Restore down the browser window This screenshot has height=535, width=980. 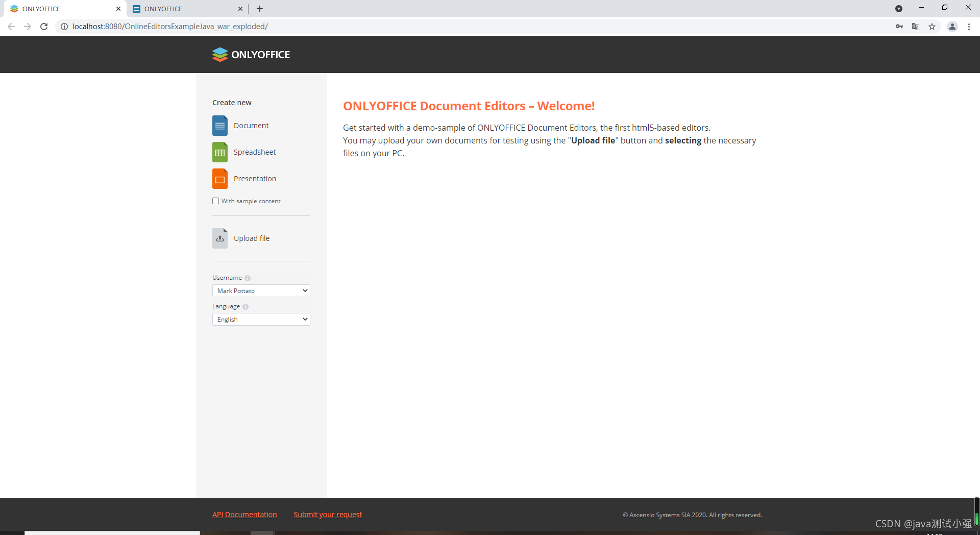click(945, 8)
